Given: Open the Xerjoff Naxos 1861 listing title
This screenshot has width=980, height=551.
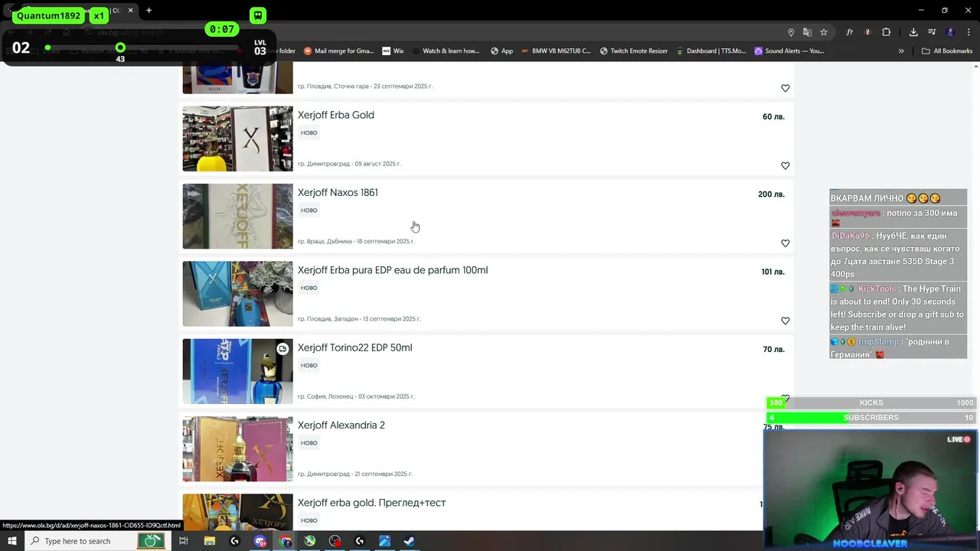Looking at the screenshot, I should pos(338,192).
